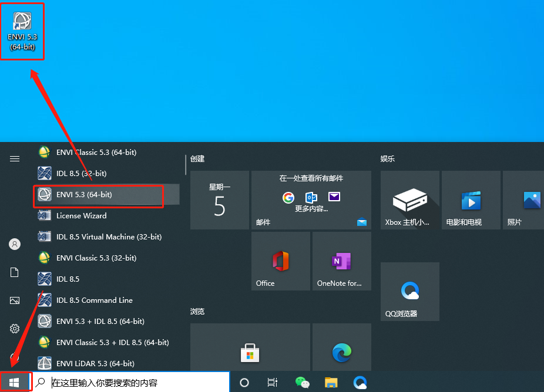544x392 pixels.
Task: Open ENVI Classic 5.3 + IDL 8.5 (64-bit)
Action: [106, 343]
